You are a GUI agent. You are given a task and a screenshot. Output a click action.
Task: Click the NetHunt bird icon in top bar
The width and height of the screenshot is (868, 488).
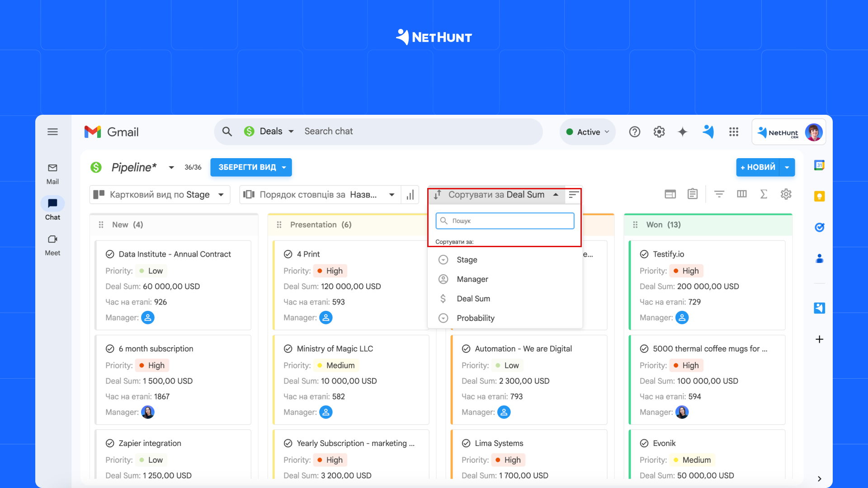pos(708,132)
